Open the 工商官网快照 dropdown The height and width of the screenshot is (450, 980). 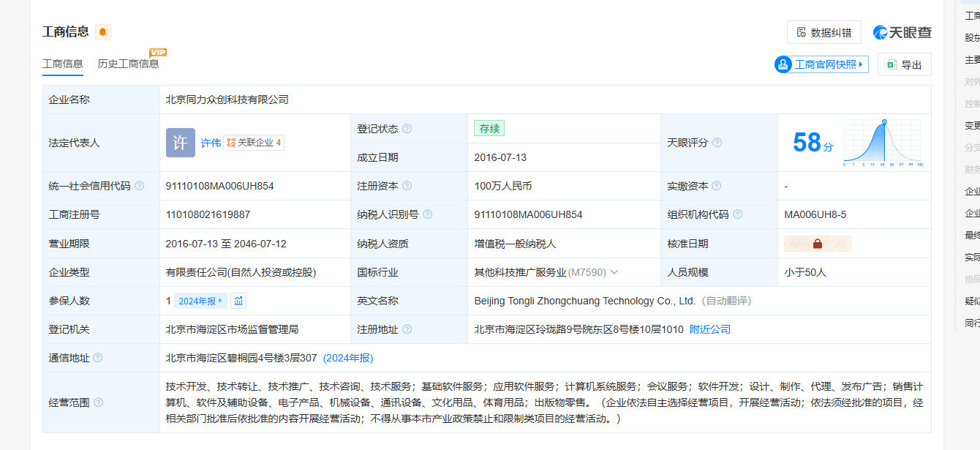click(x=821, y=64)
